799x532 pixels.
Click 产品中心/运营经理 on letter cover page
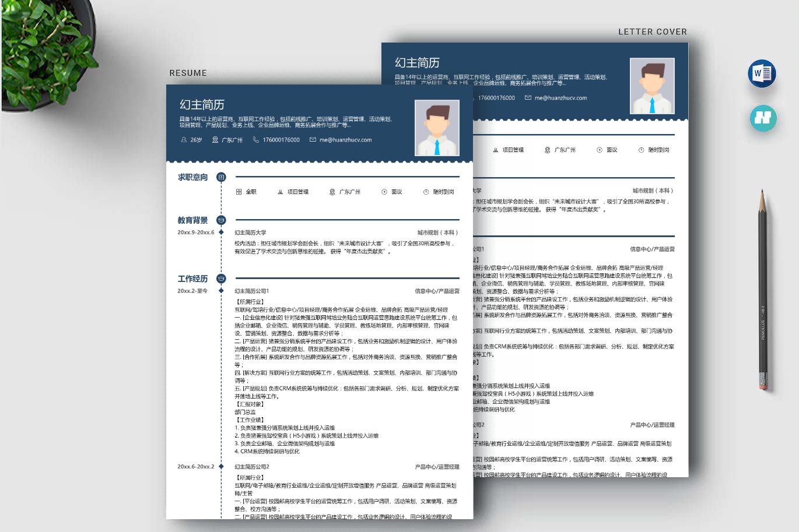tap(652, 425)
